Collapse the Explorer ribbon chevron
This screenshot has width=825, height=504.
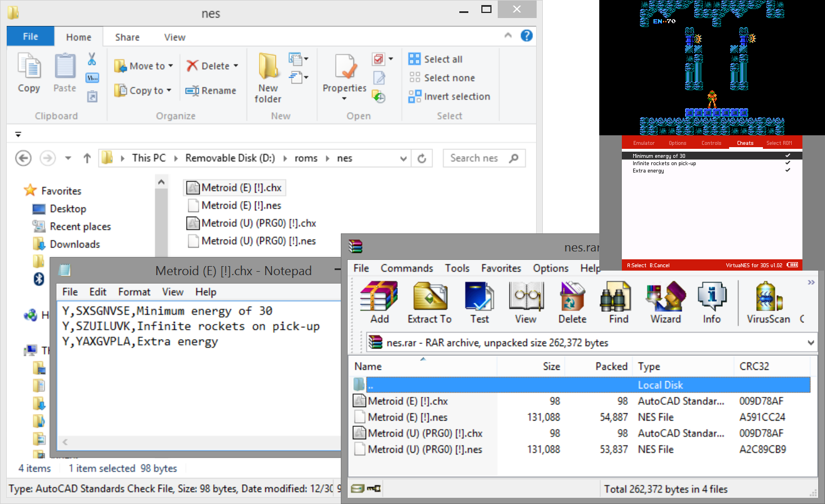[x=508, y=36]
